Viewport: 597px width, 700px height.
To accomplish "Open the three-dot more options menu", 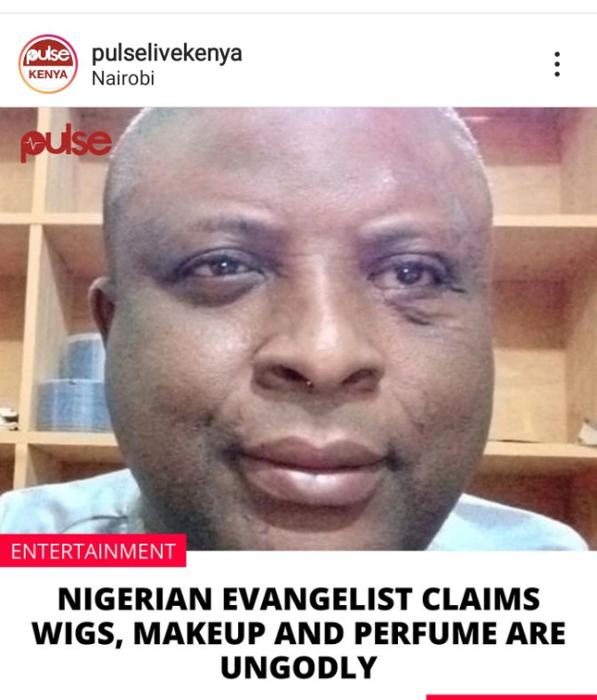I will 557,64.
